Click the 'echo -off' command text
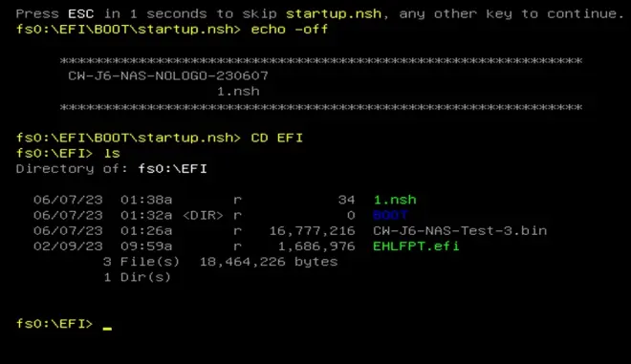631x364 pixels. (290, 30)
